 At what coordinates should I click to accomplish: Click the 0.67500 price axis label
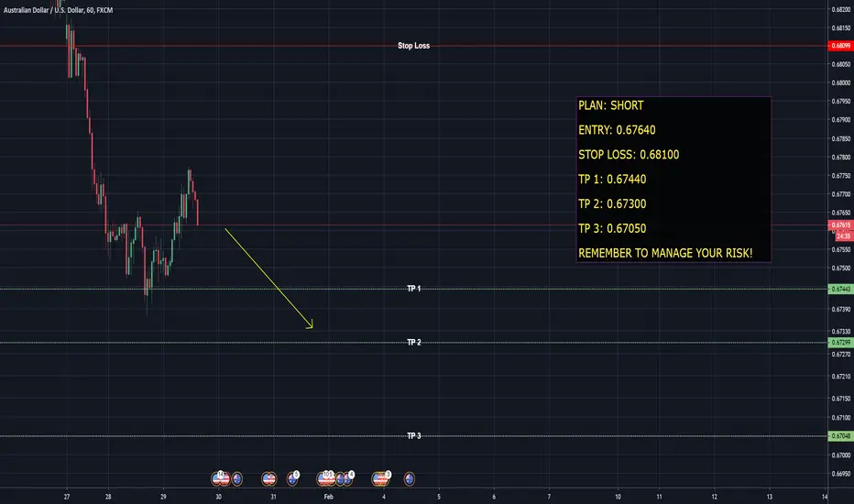click(841, 268)
